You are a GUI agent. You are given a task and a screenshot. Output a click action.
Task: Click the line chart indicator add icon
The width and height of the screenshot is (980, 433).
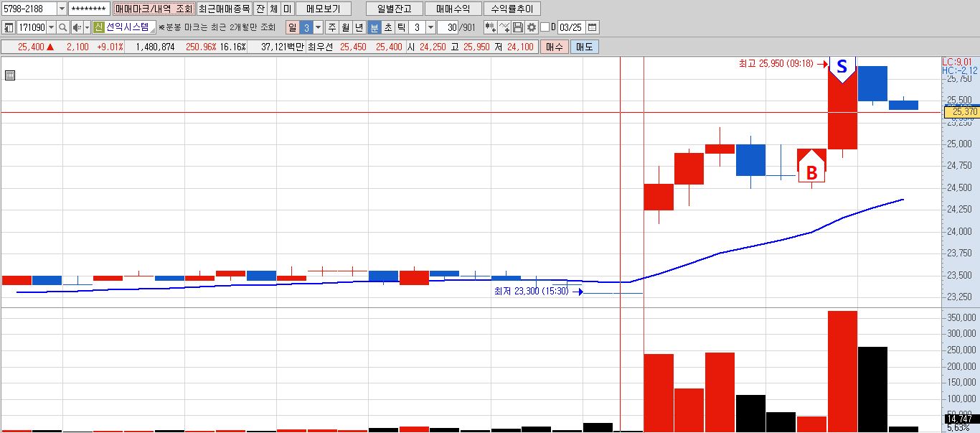(x=504, y=27)
